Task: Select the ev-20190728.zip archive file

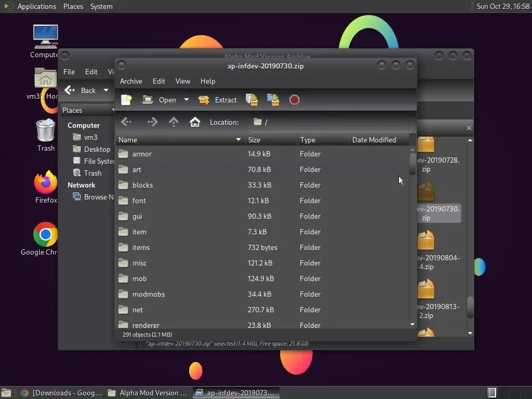Action: pyautogui.click(x=437, y=155)
